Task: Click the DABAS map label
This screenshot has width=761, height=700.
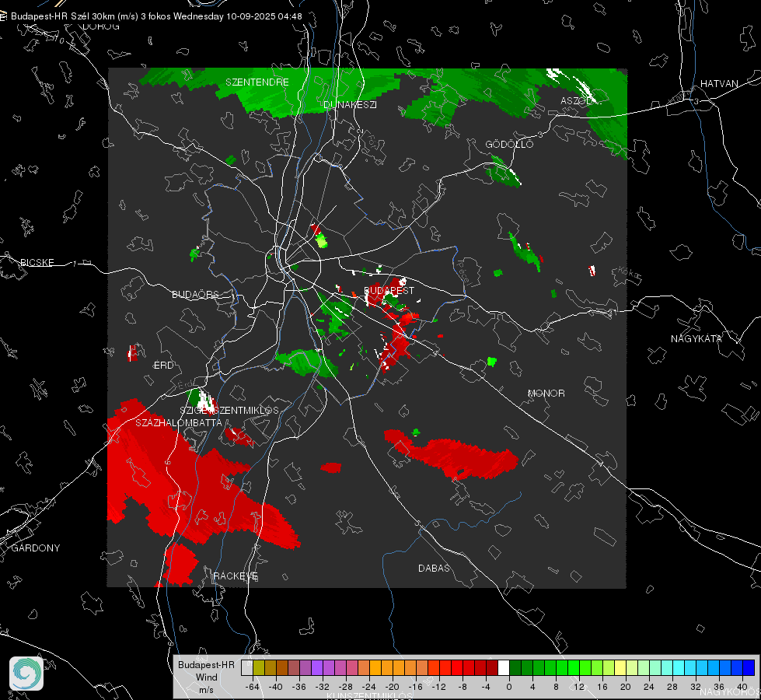Action: point(434,568)
